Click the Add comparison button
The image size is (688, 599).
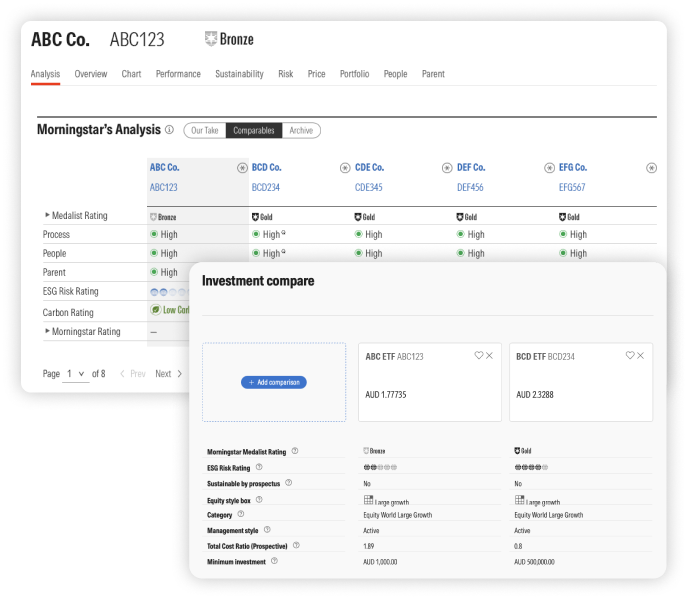click(274, 382)
